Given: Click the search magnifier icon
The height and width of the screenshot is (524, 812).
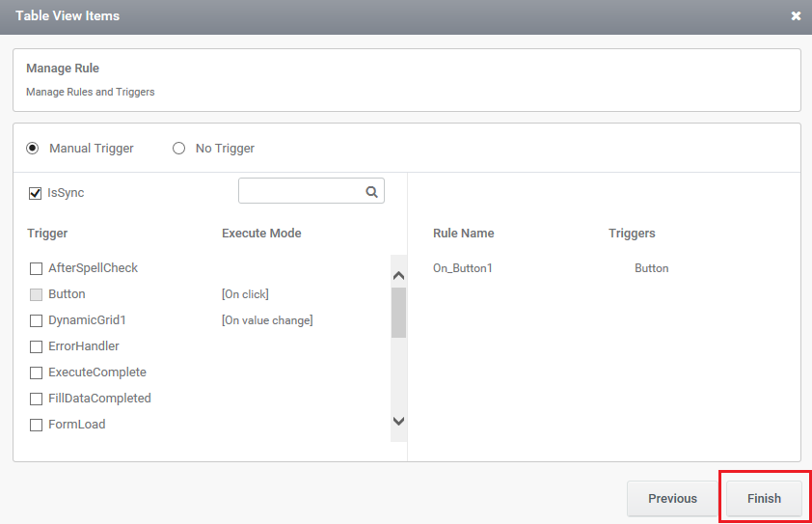Looking at the screenshot, I should click(x=371, y=192).
